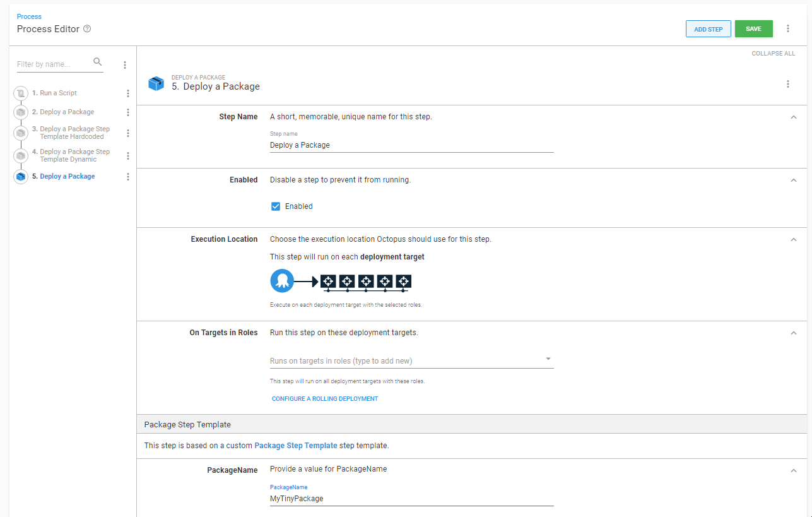The height and width of the screenshot is (517, 812).
Task: Open overflow menu for Run a Script step
Action: pos(128,93)
